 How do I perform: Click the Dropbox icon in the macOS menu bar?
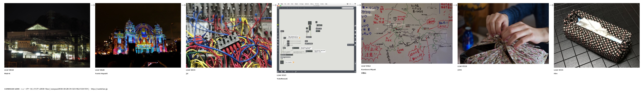click(348, 4)
